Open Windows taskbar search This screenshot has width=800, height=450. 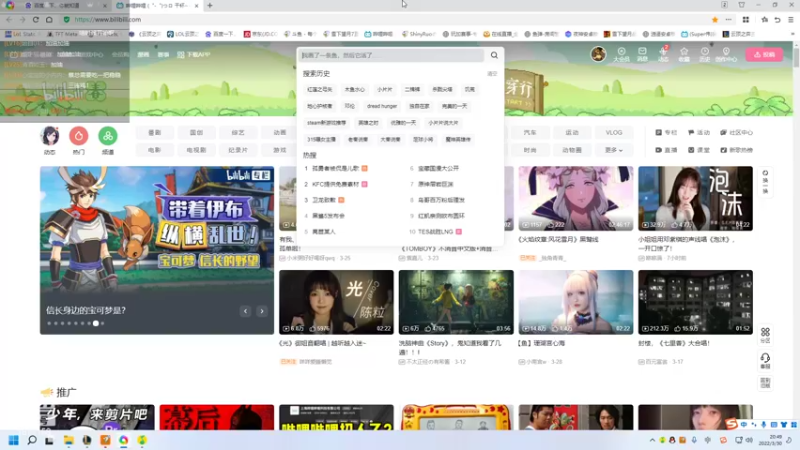[32, 440]
